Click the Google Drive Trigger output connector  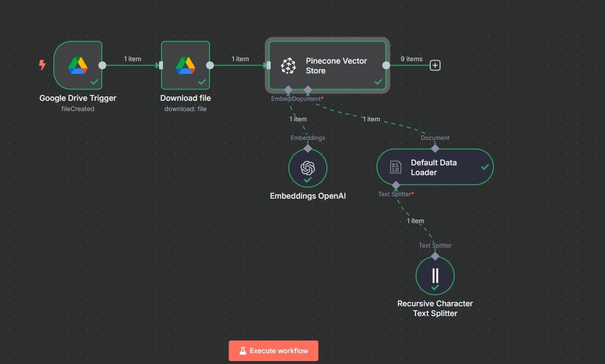[x=102, y=65]
